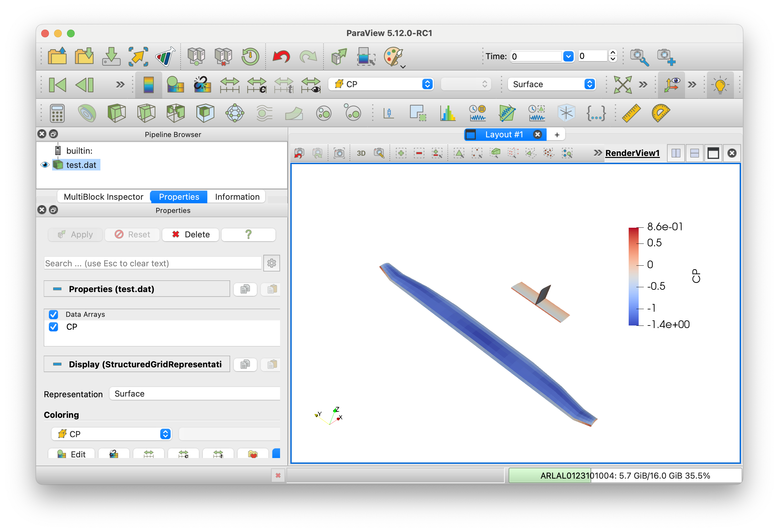
Task: Click the Ruler measurement tool
Action: (631, 113)
